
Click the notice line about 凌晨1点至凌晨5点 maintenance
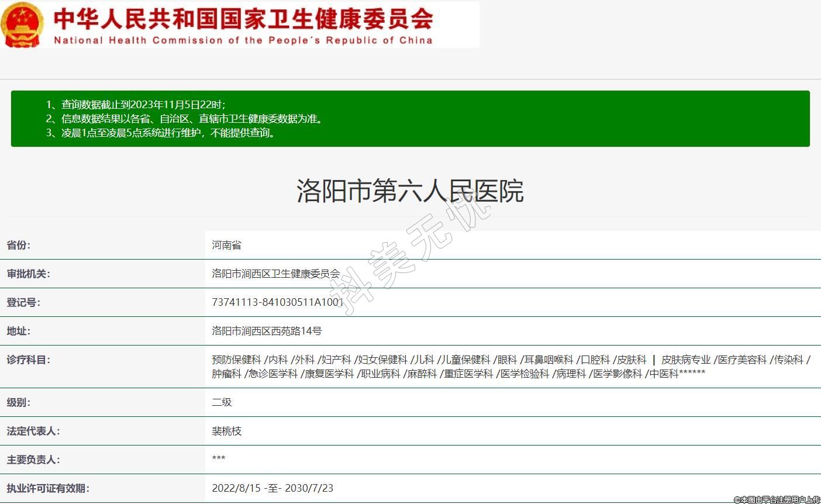(x=161, y=133)
